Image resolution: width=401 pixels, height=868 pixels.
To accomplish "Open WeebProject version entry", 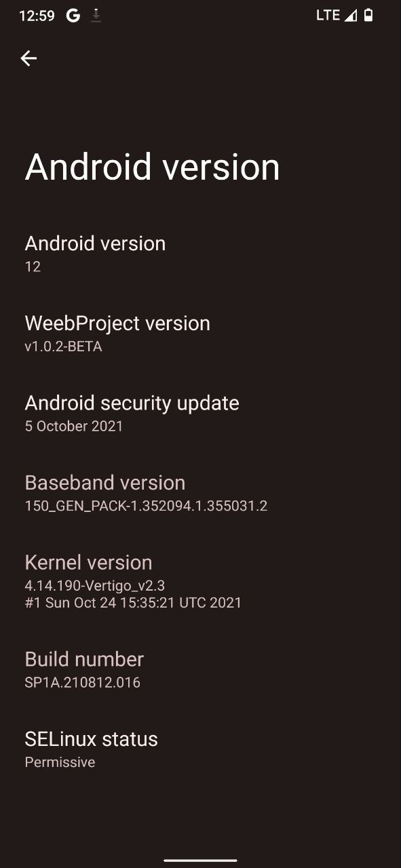I will point(200,334).
